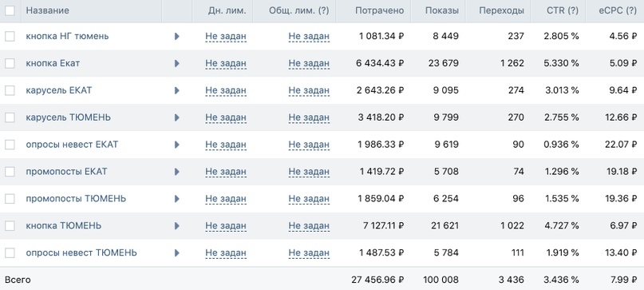This screenshot has height=290, width=644.
Task: Set total limit for кнопка ТЮМЕНЬ
Action: coord(309,226)
